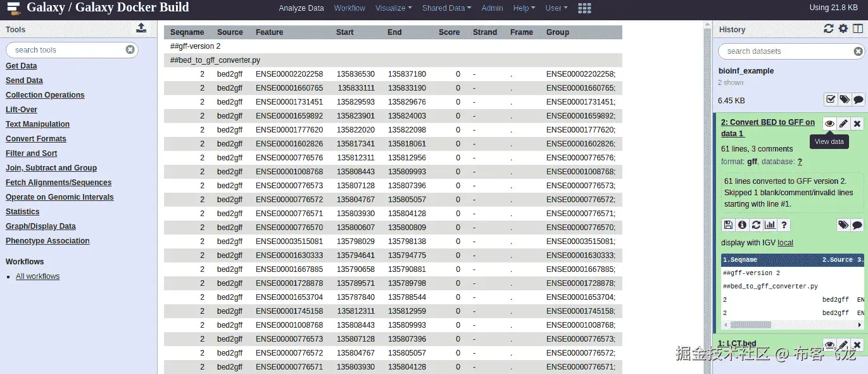The image size is (868, 374).
Task: Edit history tags icon
Action: (844, 100)
